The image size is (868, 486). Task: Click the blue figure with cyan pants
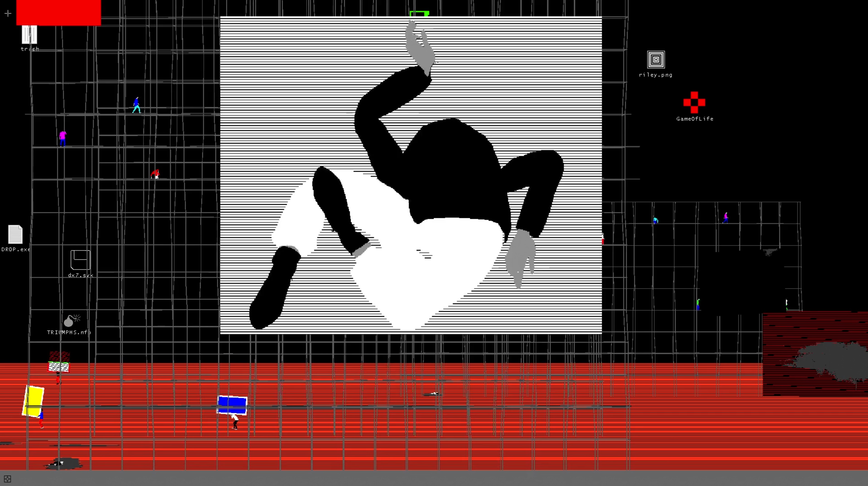136,105
